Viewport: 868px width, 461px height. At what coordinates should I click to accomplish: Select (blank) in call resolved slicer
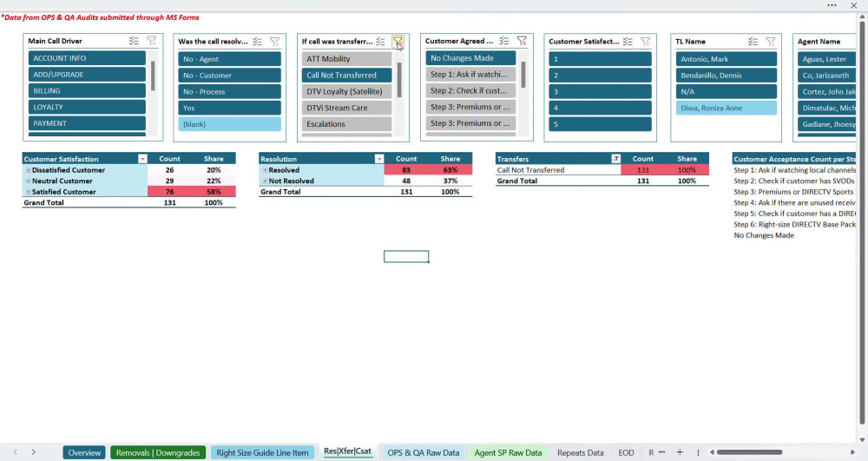pos(230,124)
